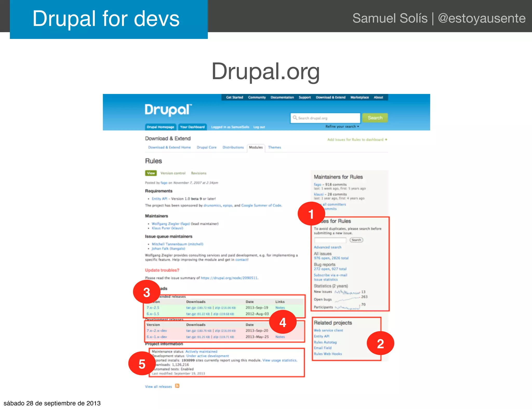Click the magnifier icon in the drupal.org search box

[295, 118]
